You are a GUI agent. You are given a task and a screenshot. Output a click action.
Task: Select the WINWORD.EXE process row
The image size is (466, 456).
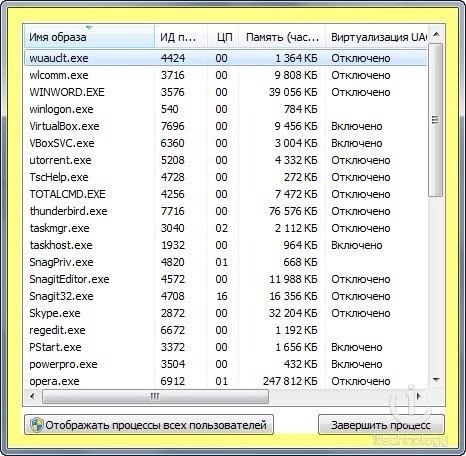tap(226, 92)
